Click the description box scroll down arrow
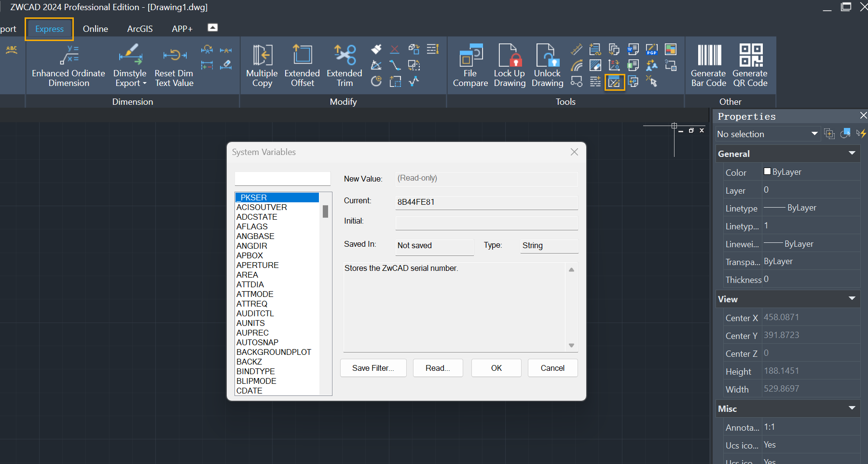Image resolution: width=868 pixels, height=464 pixels. (571, 345)
